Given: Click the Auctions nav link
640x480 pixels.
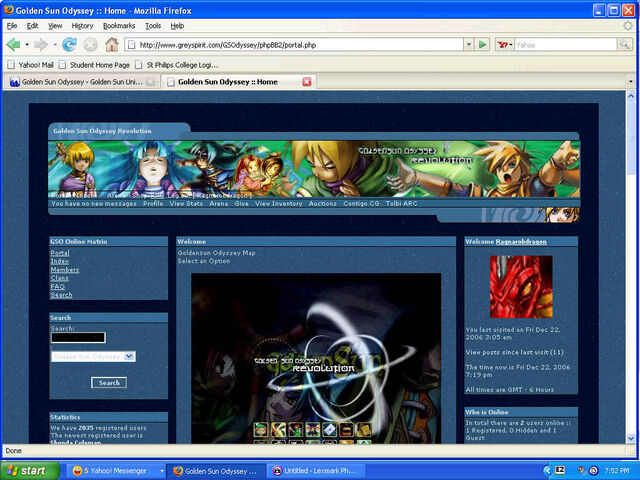Looking at the screenshot, I should point(322,203).
